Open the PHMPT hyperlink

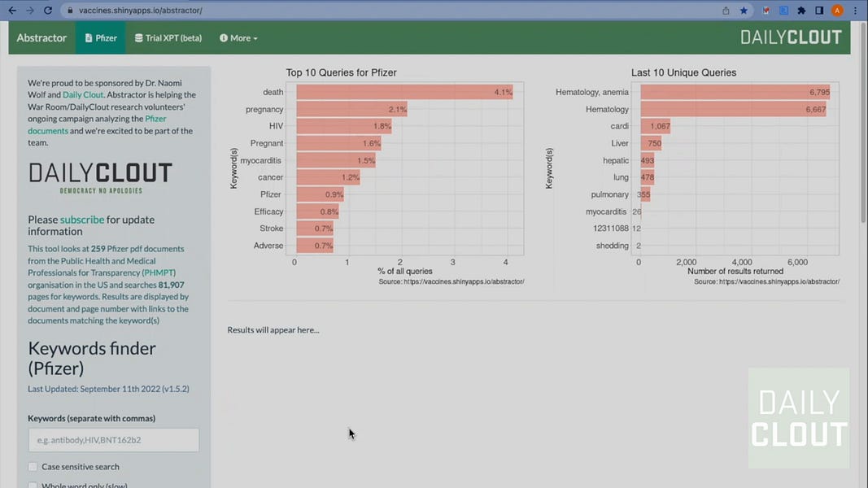(x=159, y=272)
